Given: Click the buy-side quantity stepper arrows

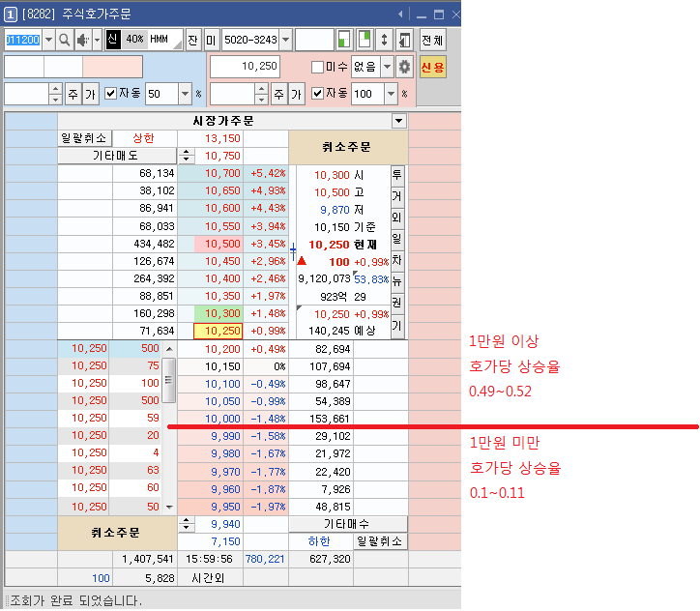Looking at the screenshot, I should 262,94.
